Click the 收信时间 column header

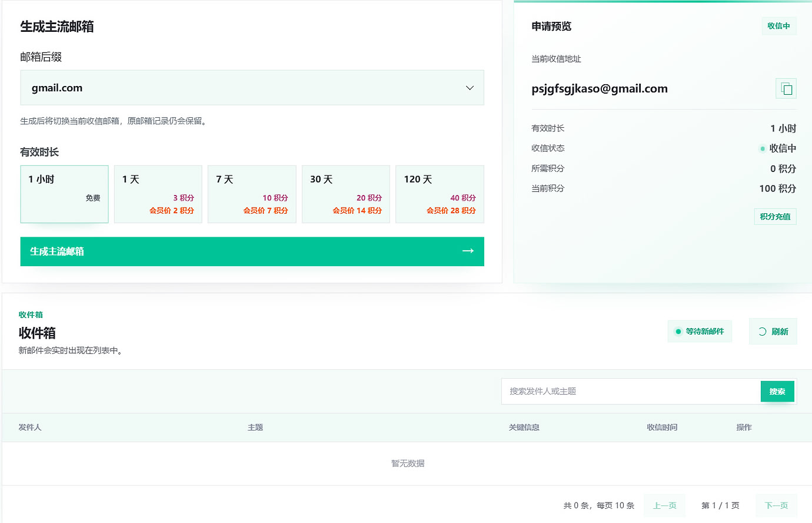[662, 428]
